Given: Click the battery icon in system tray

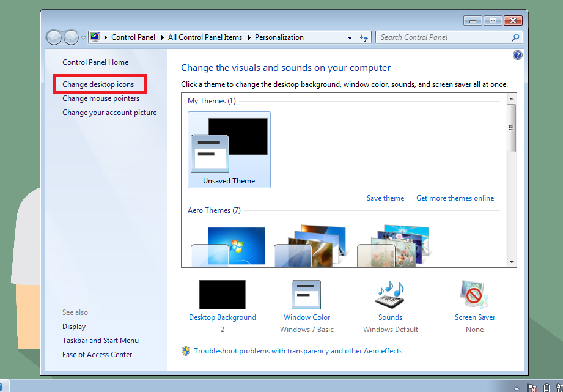Looking at the screenshot, I should [x=547, y=388].
